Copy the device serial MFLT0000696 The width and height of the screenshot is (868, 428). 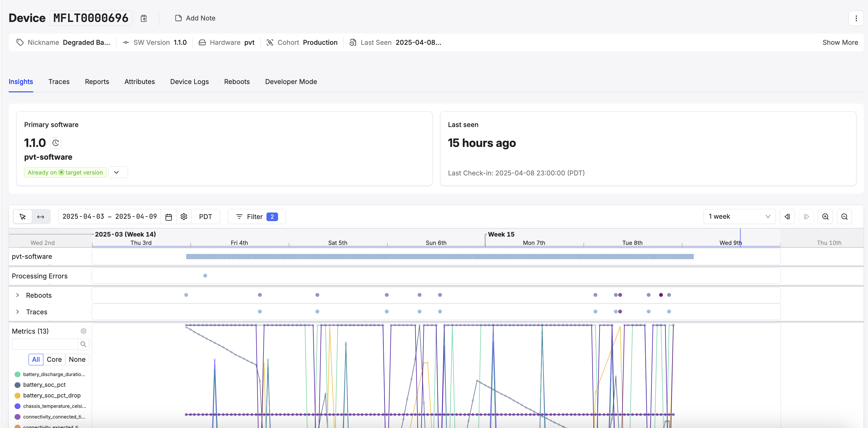144,18
